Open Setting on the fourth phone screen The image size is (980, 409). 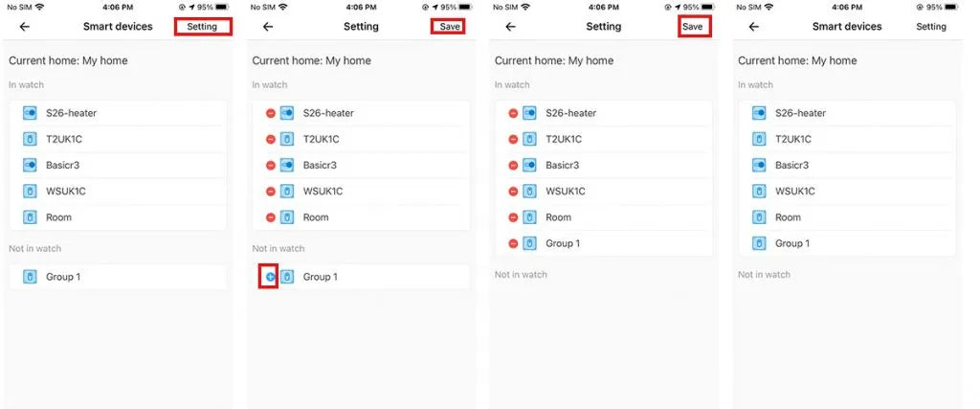(x=930, y=27)
